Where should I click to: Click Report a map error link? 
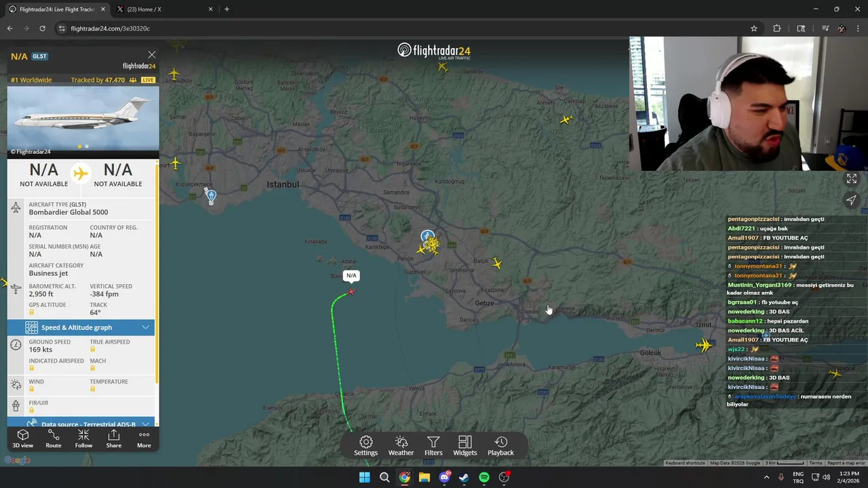[x=846, y=463]
